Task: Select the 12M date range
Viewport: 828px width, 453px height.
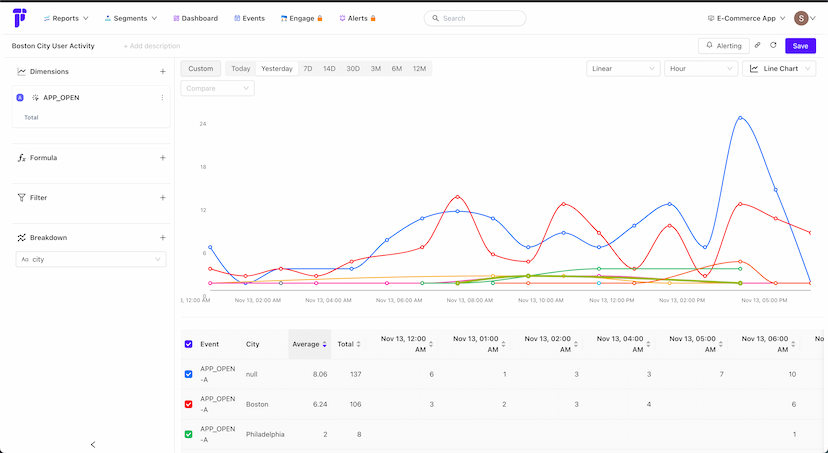Action: [419, 69]
